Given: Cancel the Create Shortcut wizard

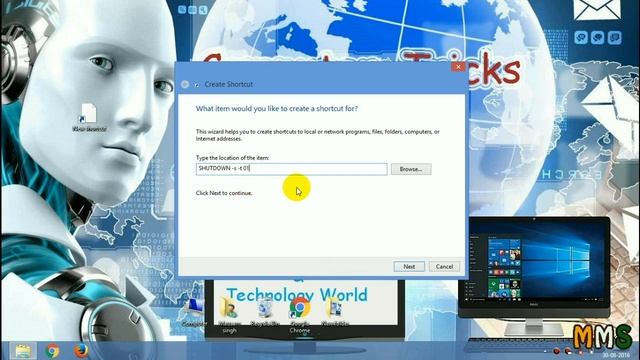Looking at the screenshot, I should (x=444, y=267).
